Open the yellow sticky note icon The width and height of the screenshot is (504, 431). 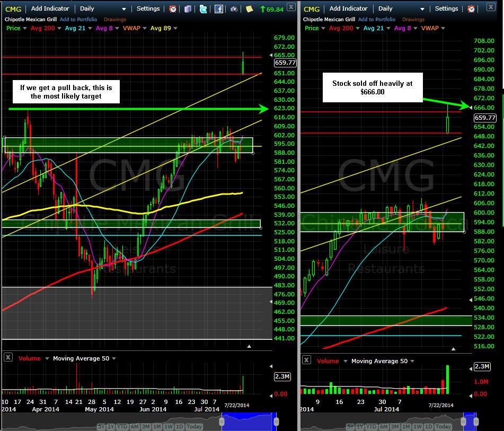coord(250,9)
